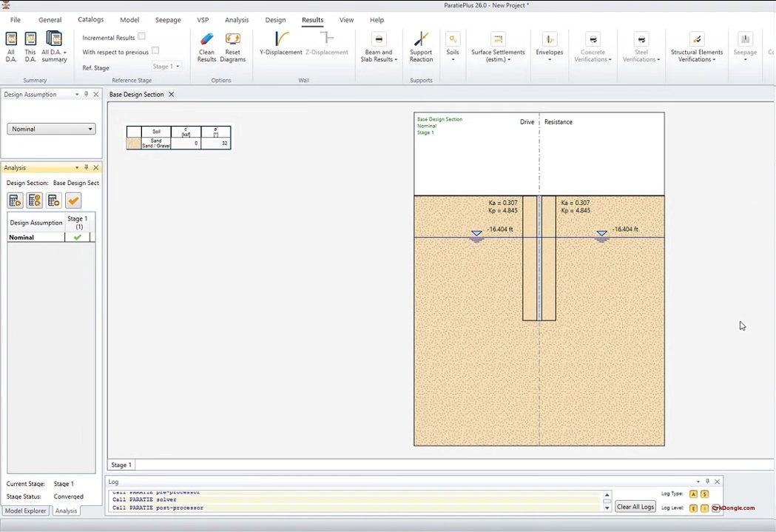
Task: Open the Nominal design assumption dropdown
Action: (x=51, y=129)
